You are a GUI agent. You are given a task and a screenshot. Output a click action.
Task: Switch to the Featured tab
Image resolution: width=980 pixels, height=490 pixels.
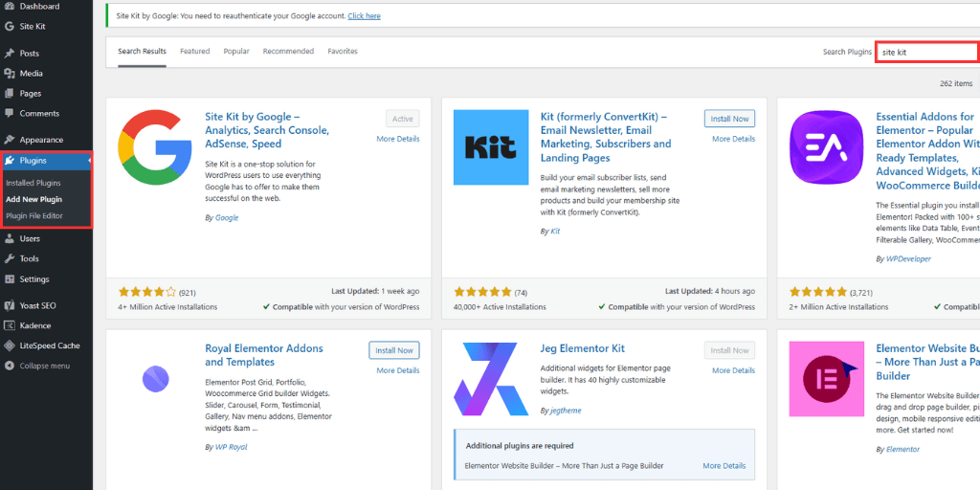tap(195, 52)
